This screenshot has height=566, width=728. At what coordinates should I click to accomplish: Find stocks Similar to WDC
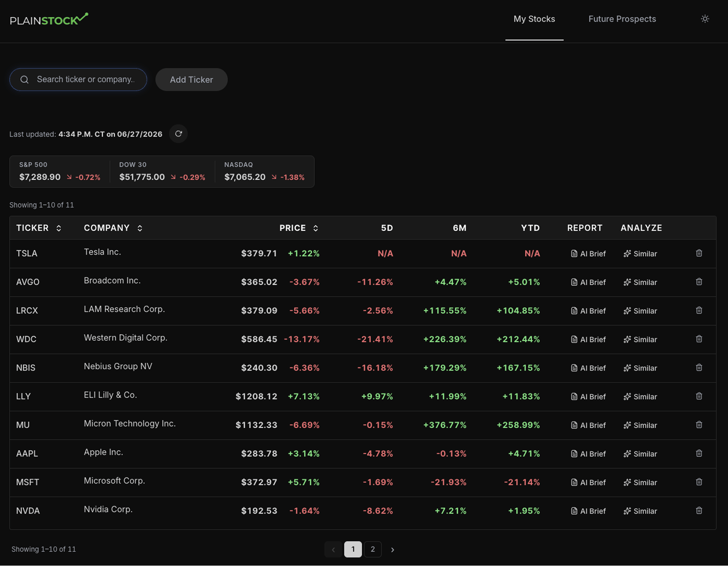click(x=640, y=340)
